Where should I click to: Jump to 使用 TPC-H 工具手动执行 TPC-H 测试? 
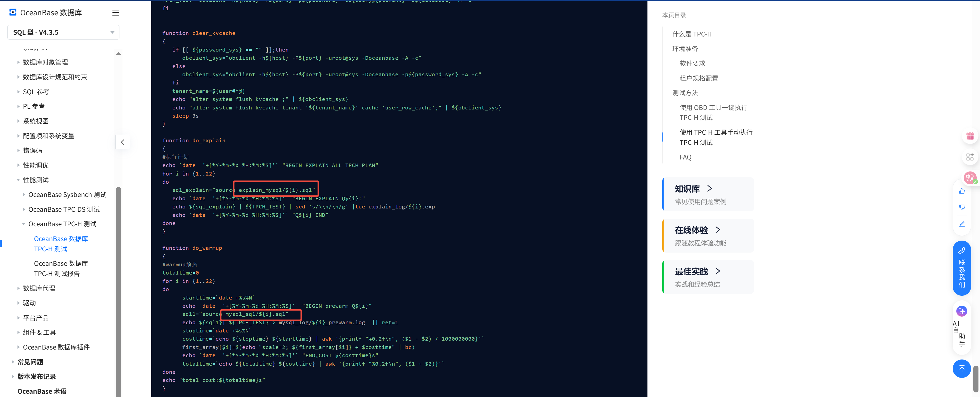pyautogui.click(x=716, y=137)
